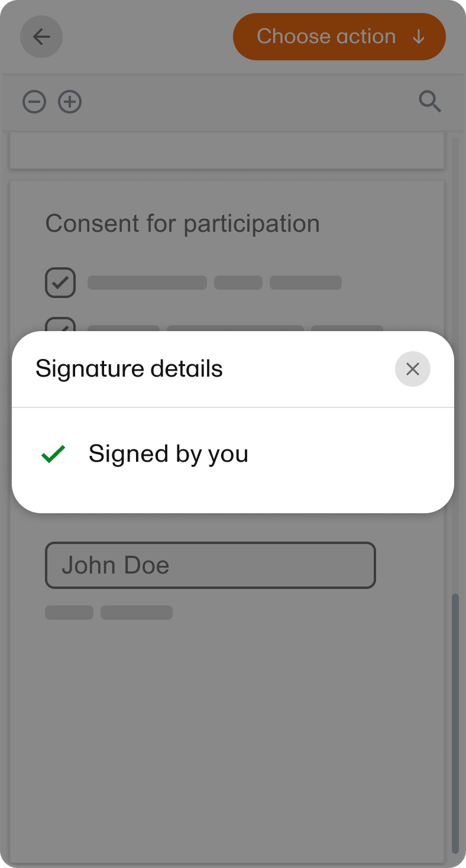Screen dimensions: 466x868
Task: Click the label beside the first consent checkbox
Action: coord(214,283)
